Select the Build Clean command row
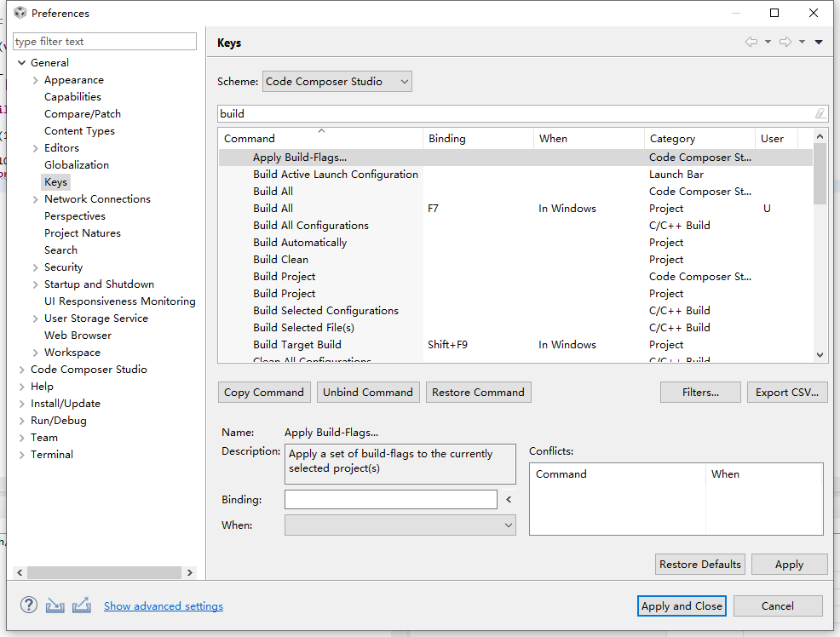 click(x=515, y=260)
